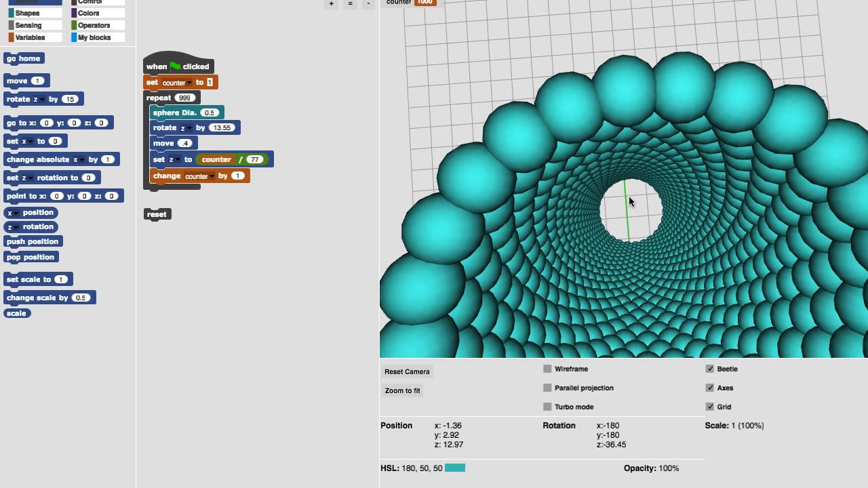Click the minus zoom-out scripts button
868x488 pixels.
[x=368, y=4]
